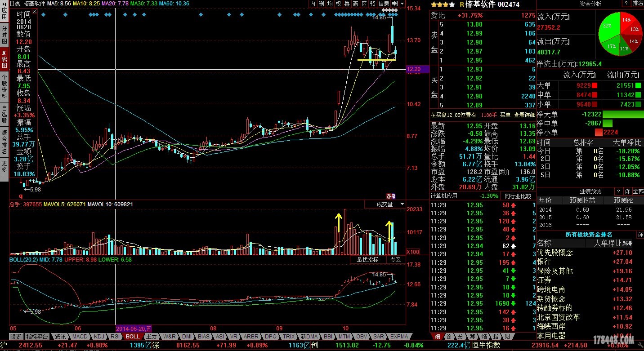Sort by the 大单净比% column arrow

(x=630, y=244)
